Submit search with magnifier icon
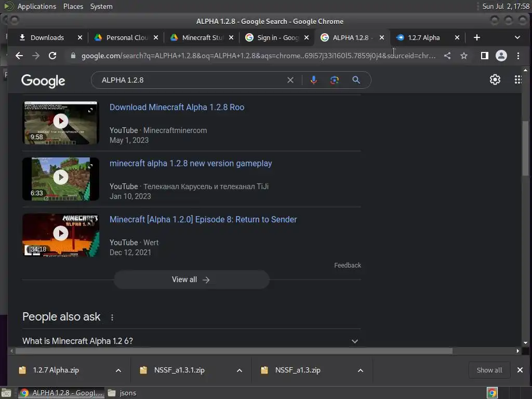 point(356,80)
